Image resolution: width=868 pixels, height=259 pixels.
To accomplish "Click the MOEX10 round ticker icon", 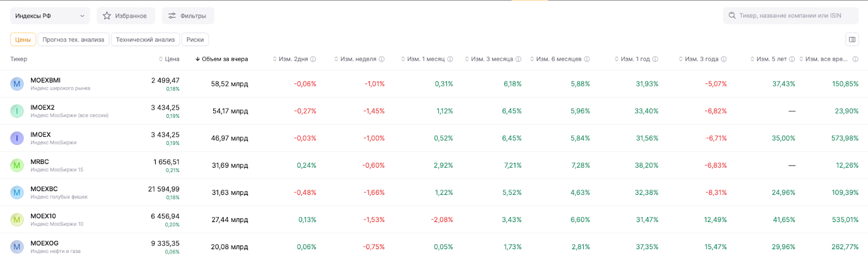I will (x=17, y=219).
